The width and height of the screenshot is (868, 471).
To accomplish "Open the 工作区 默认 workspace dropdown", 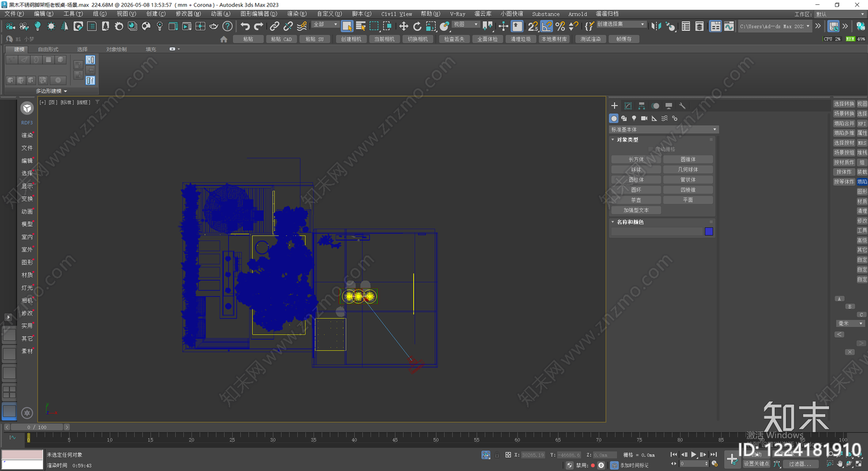I will pyautogui.click(x=840, y=14).
